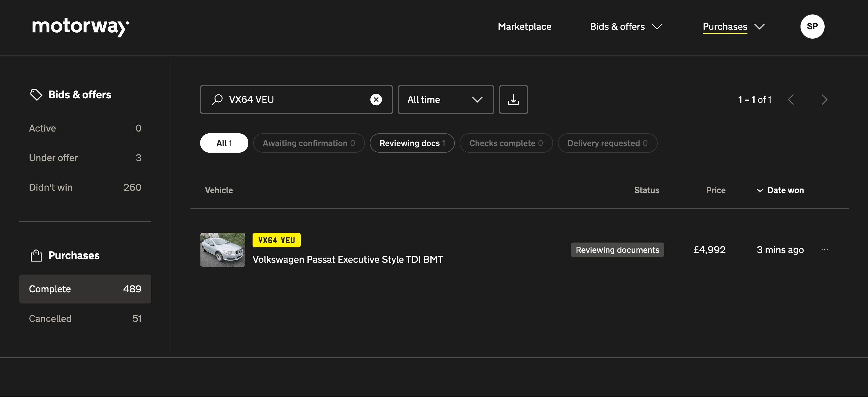The image size is (868, 397).
Task: Expand the Bids & offers nav menu
Action: pos(626,27)
